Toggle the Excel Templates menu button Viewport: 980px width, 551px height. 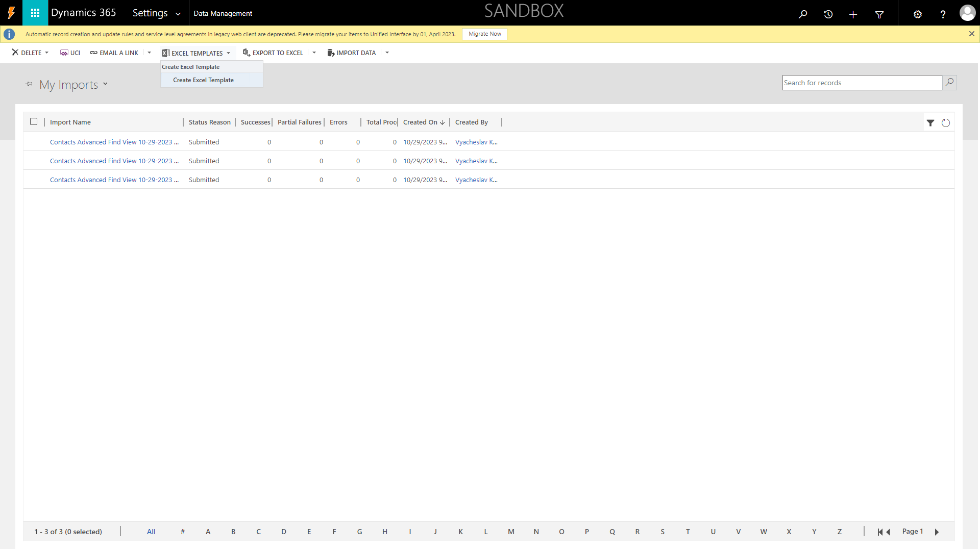(196, 53)
